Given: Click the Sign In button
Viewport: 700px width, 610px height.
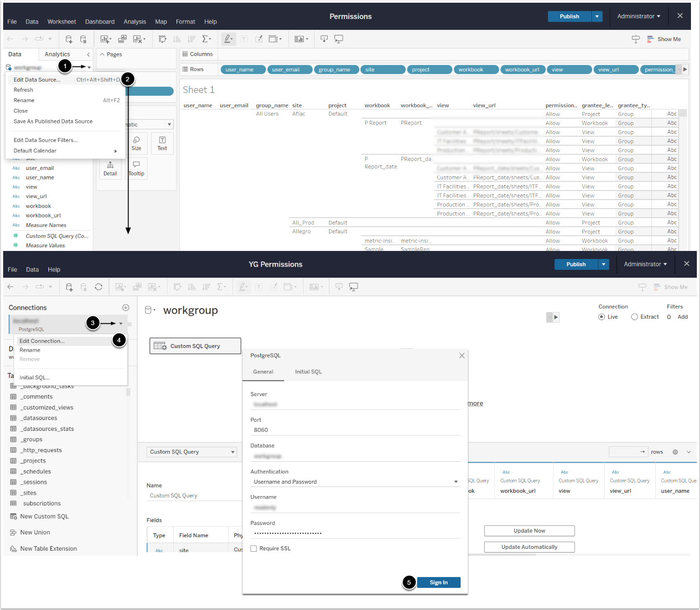Looking at the screenshot, I should click(438, 582).
